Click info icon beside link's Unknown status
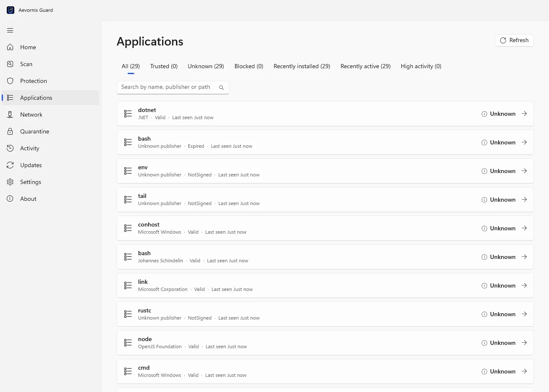 484,285
